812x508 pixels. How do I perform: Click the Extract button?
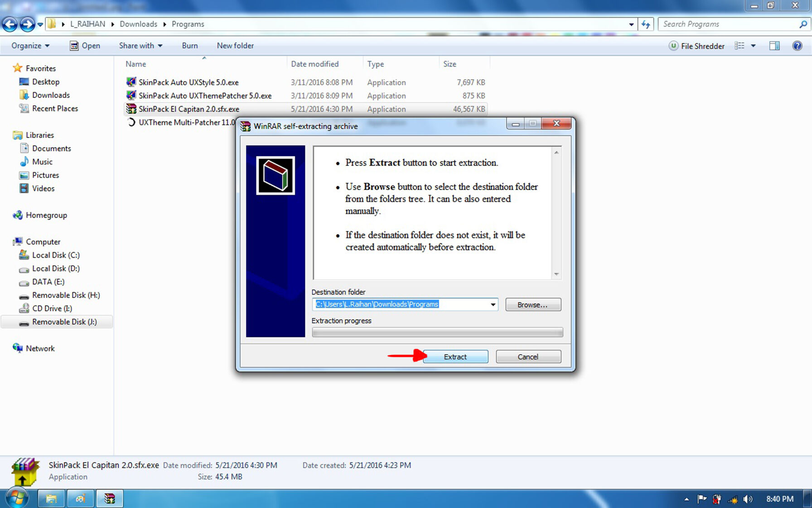pos(455,357)
